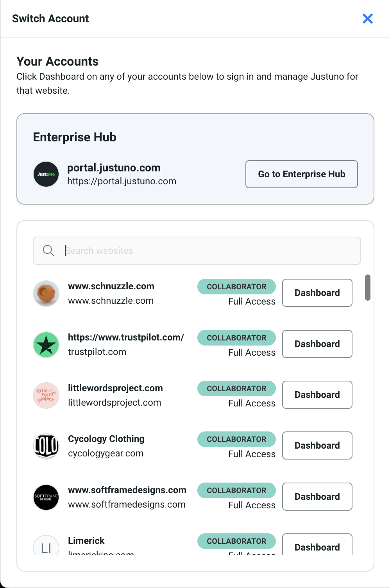Click the schnuzzle.com orange avatar icon
390x588 pixels.
(x=46, y=293)
